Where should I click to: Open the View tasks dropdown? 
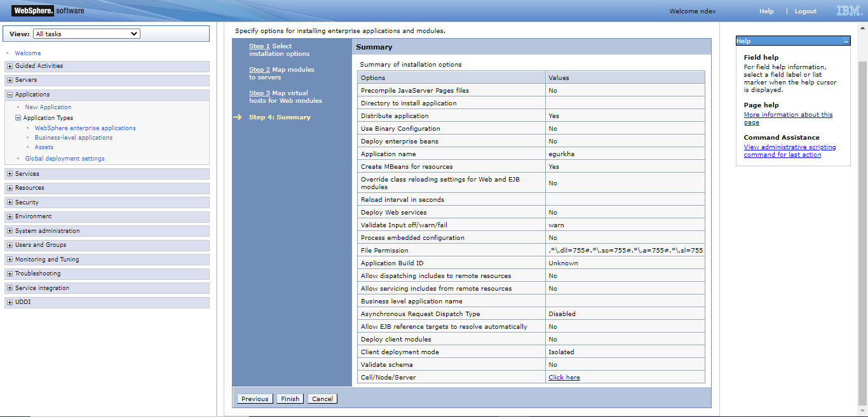(x=86, y=34)
